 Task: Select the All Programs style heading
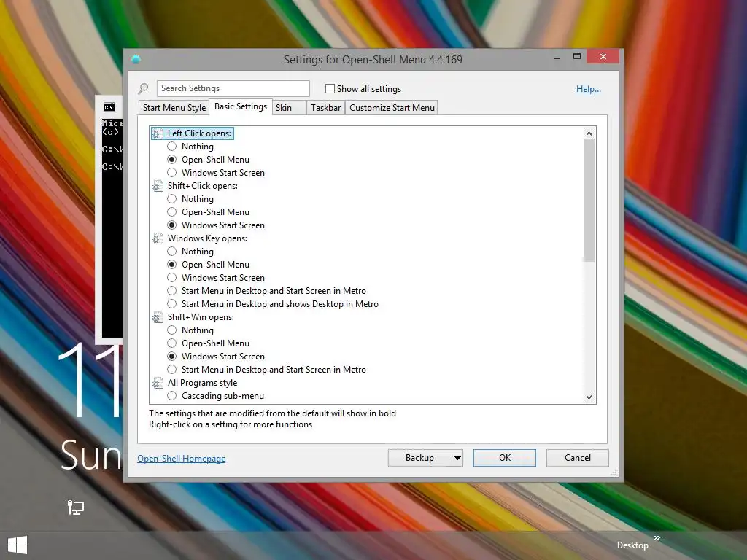(x=202, y=383)
